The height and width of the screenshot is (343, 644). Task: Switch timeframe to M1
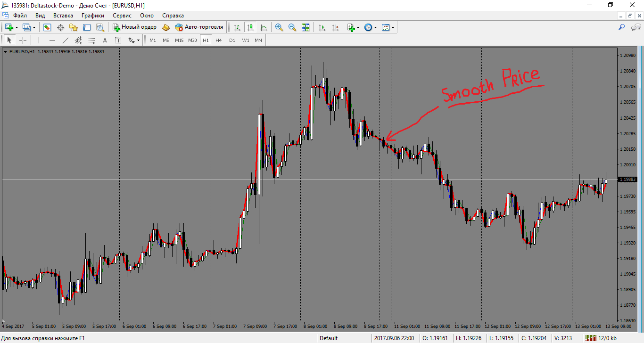[153, 40]
